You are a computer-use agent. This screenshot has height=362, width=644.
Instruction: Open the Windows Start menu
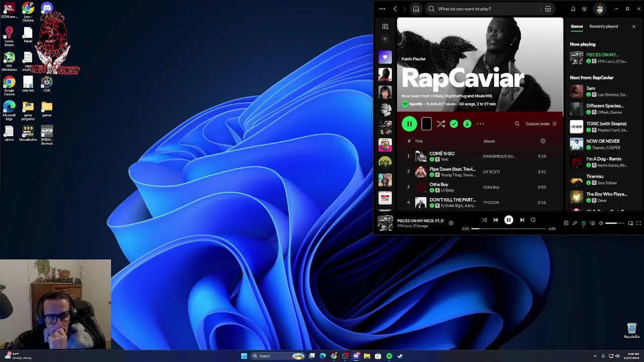pyautogui.click(x=244, y=356)
